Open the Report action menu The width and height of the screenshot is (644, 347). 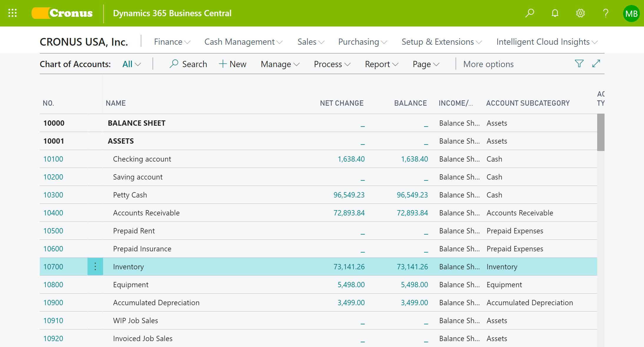[382, 64]
